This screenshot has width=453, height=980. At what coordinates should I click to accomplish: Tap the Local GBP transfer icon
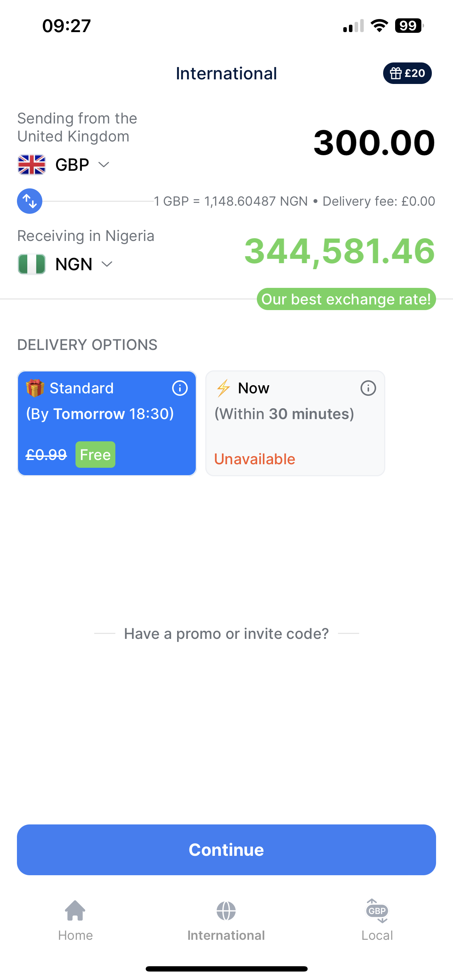pos(377,911)
